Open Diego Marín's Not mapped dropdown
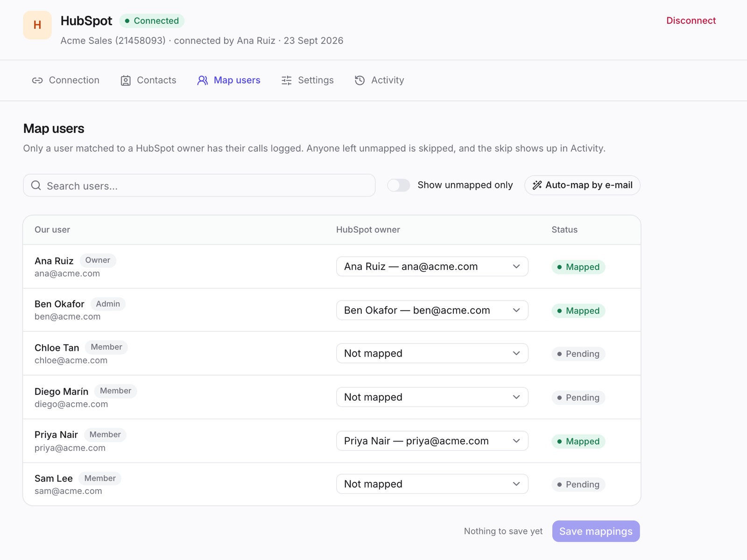 click(432, 397)
